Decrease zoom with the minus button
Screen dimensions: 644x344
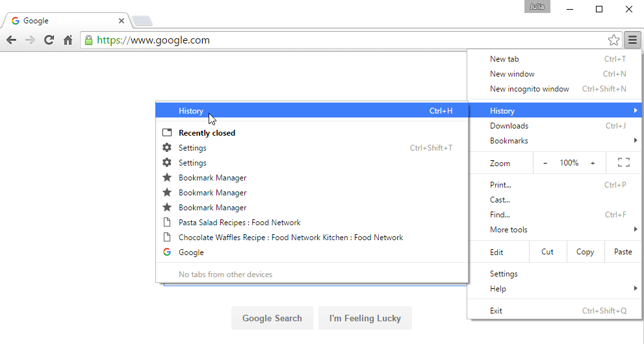click(545, 163)
